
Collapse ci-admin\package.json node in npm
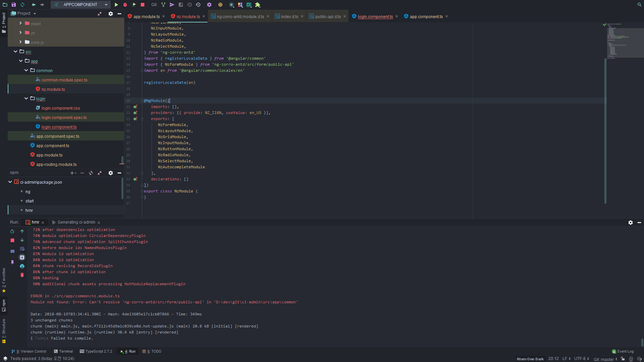pos(10,182)
